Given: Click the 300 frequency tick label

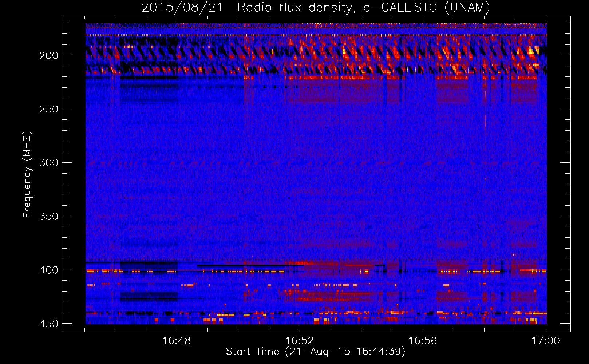Looking at the screenshot, I should click(49, 163).
